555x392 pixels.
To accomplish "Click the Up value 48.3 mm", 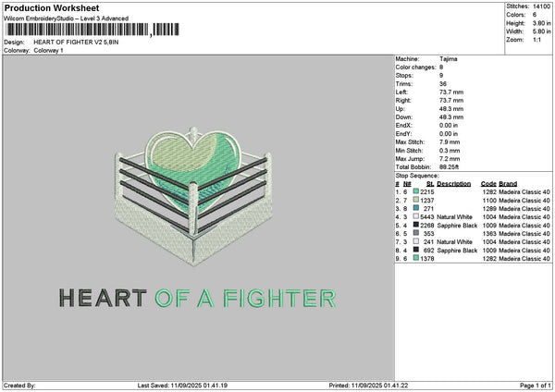I will pos(451,109).
